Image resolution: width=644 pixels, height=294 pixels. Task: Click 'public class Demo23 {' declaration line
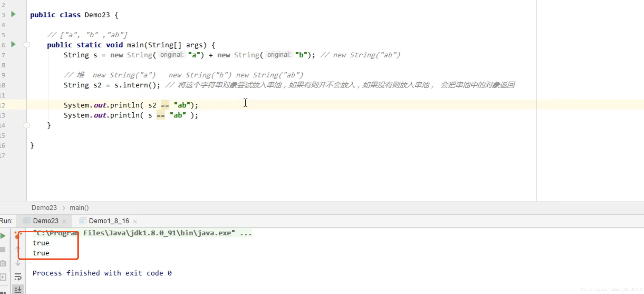74,15
